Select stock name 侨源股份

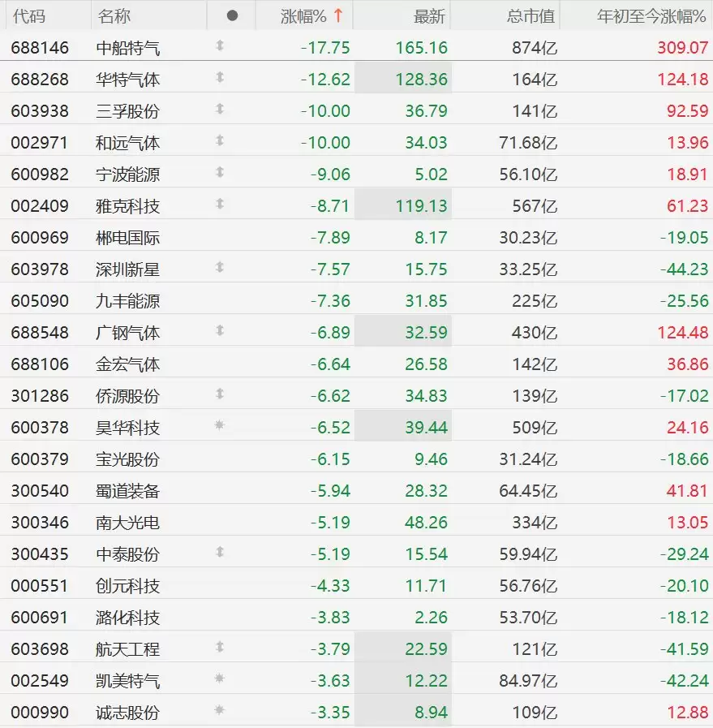[128, 396]
